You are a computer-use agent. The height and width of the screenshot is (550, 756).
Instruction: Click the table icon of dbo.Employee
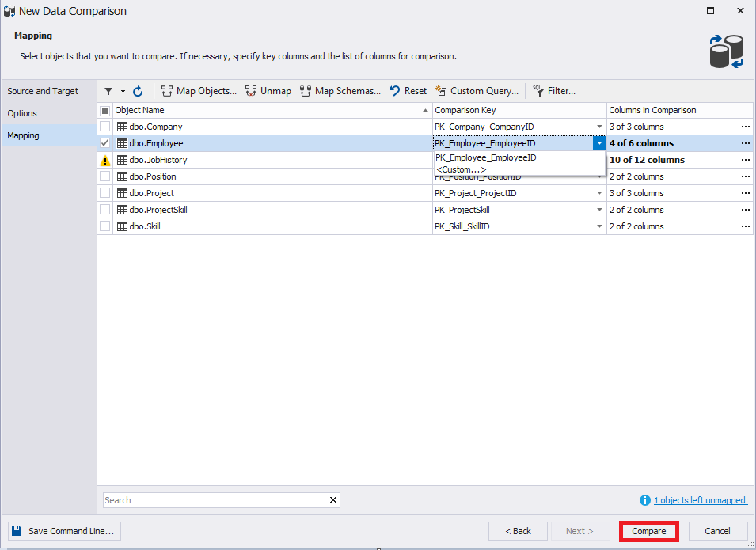click(x=123, y=144)
